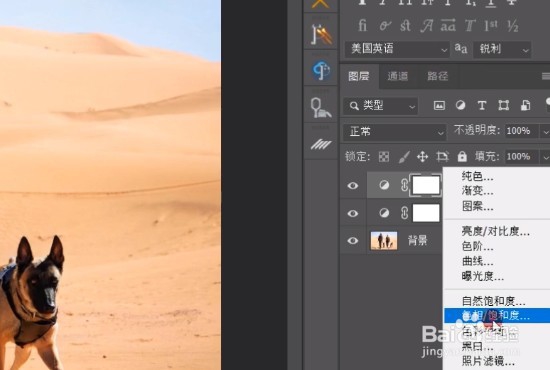550x370 pixels.
Task: Open the layers panel menu icon
Action: [x=546, y=76]
